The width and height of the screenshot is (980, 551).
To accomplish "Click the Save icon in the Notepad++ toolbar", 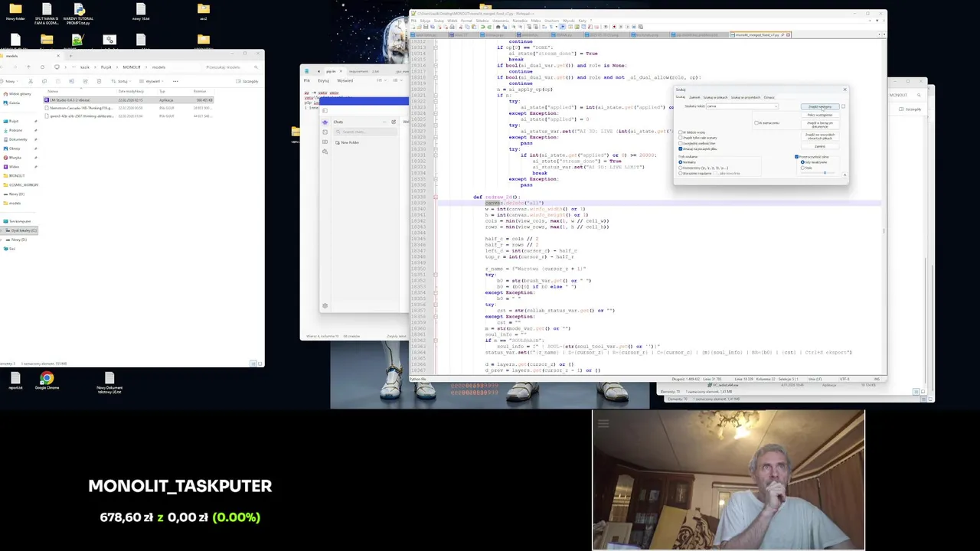I will click(426, 27).
